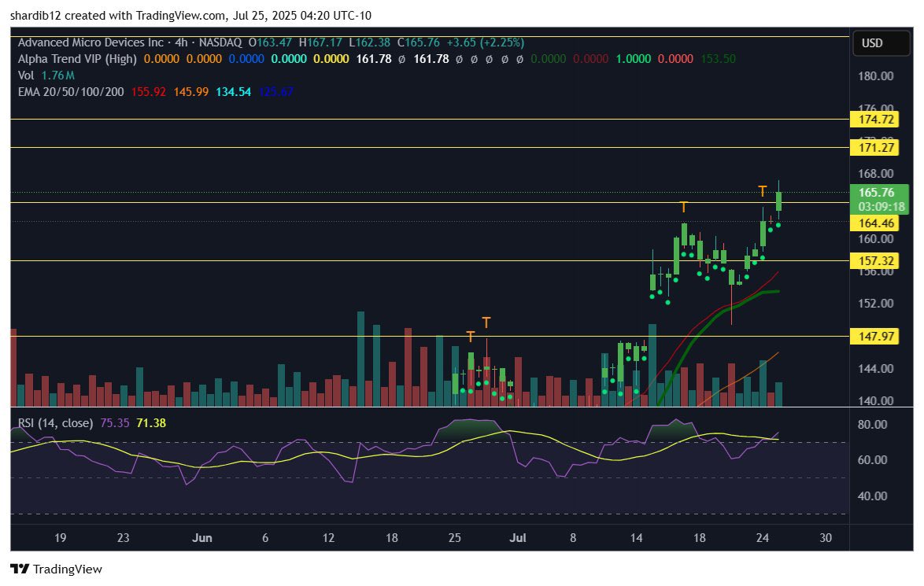
Task: Click the Vol 1.76 M indicator label
Action: coord(46,76)
